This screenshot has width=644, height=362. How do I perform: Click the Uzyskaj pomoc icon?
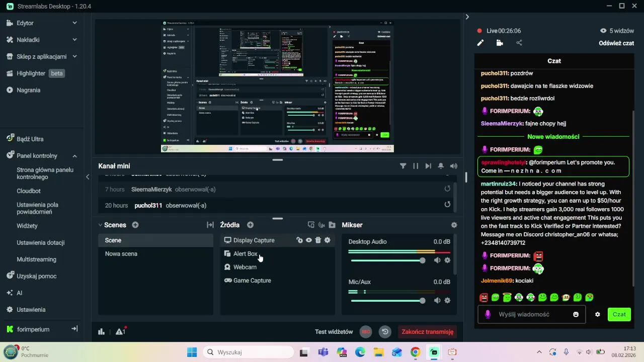[x=10, y=276]
